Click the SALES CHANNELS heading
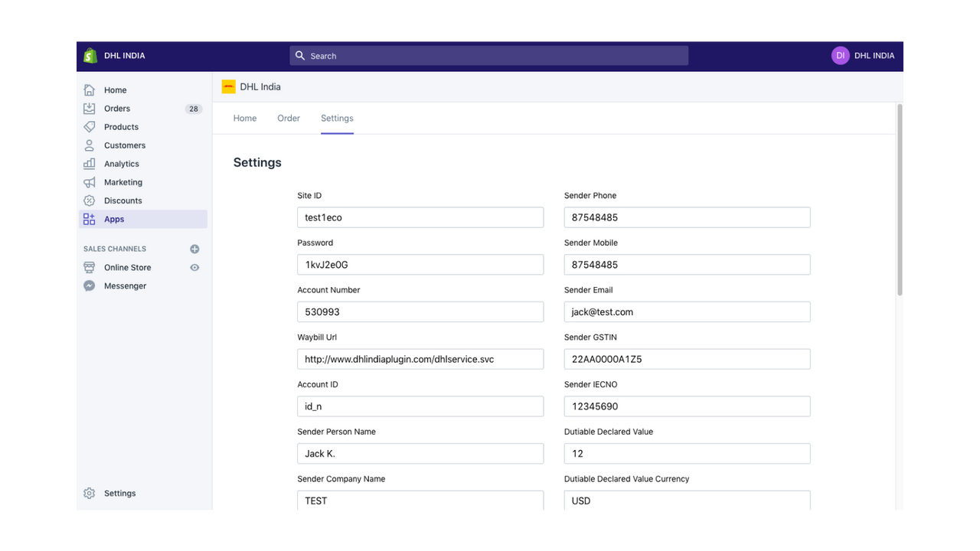This screenshot has width=980, height=551. pos(115,249)
